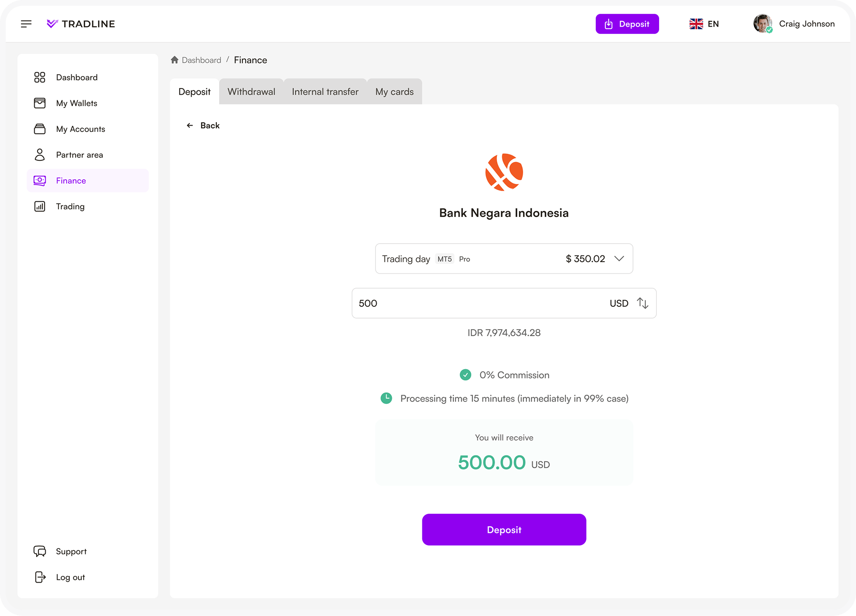856x616 pixels.
Task: Open the My cards tab
Action: [x=395, y=92]
